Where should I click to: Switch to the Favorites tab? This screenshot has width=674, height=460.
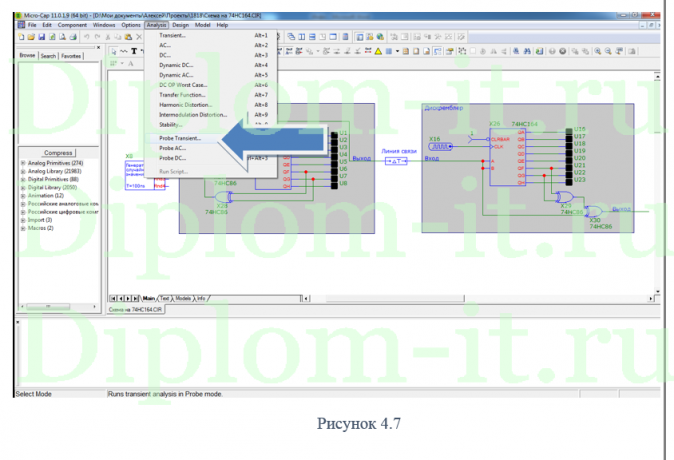[x=72, y=56]
